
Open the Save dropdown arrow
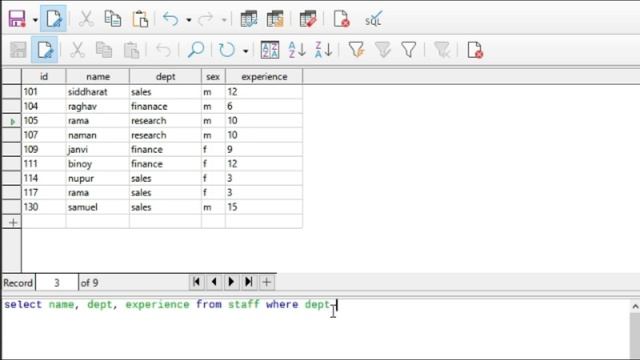pos(35,20)
